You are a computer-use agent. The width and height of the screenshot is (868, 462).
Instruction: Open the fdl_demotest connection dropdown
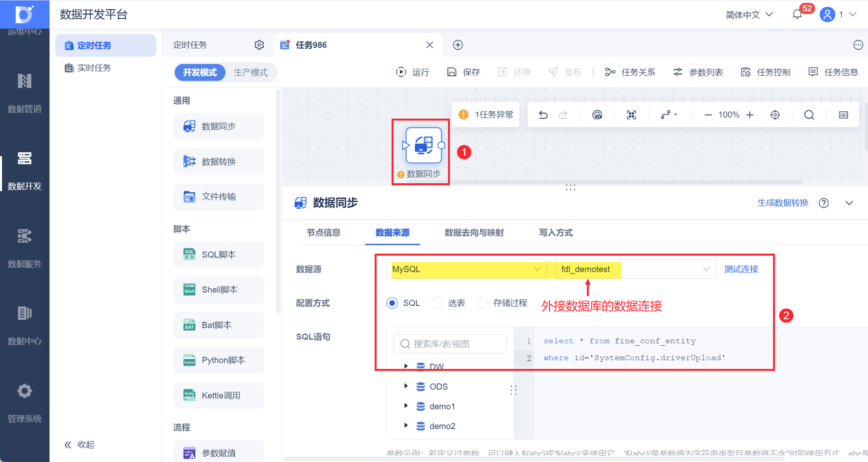636,269
